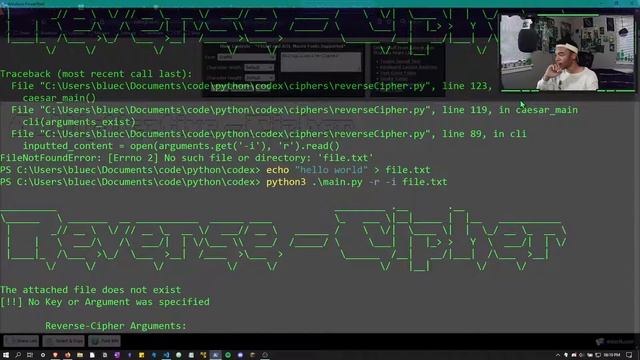The width and height of the screenshot is (640, 360).
Task: Open the Font dropdown on the background page
Action: 246,57
